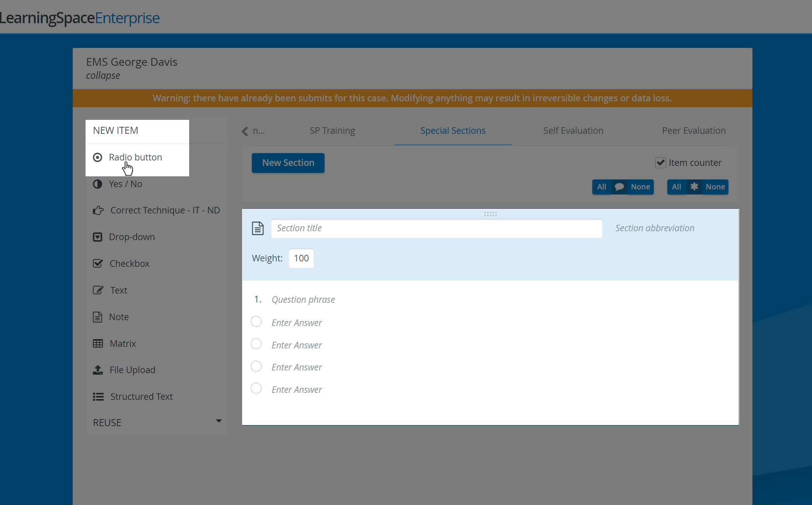Toggle the Item counter checkbox

click(x=661, y=163)
